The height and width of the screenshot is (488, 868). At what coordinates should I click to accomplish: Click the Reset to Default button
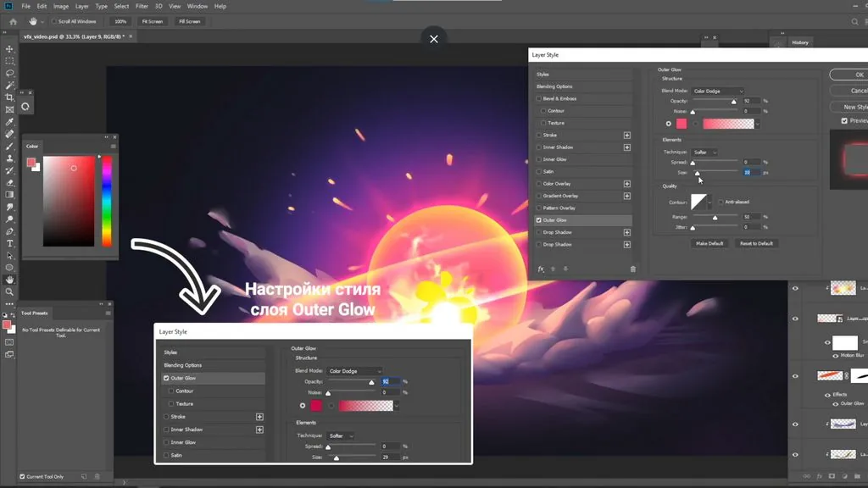tap(756, 243)
